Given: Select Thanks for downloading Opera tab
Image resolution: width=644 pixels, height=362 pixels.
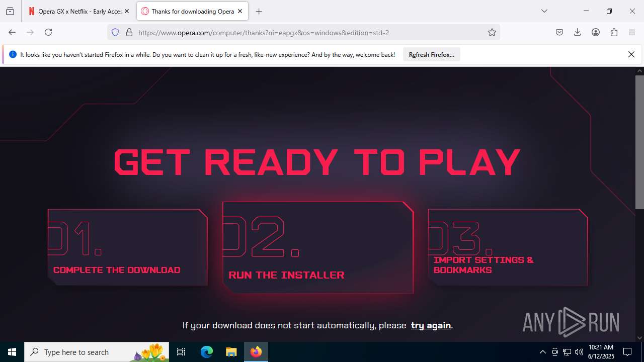Looking at the screenshot, I should (192, 11).
